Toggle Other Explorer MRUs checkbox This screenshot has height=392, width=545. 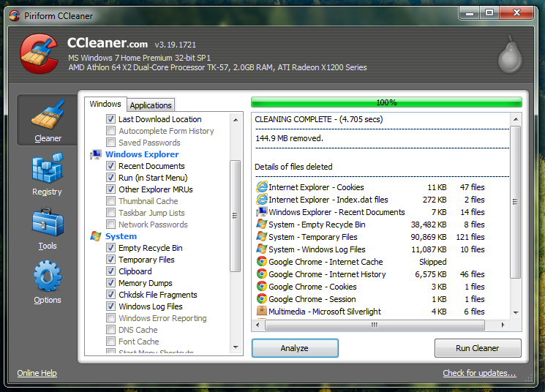pyautogui.click(x=110, y=189)
